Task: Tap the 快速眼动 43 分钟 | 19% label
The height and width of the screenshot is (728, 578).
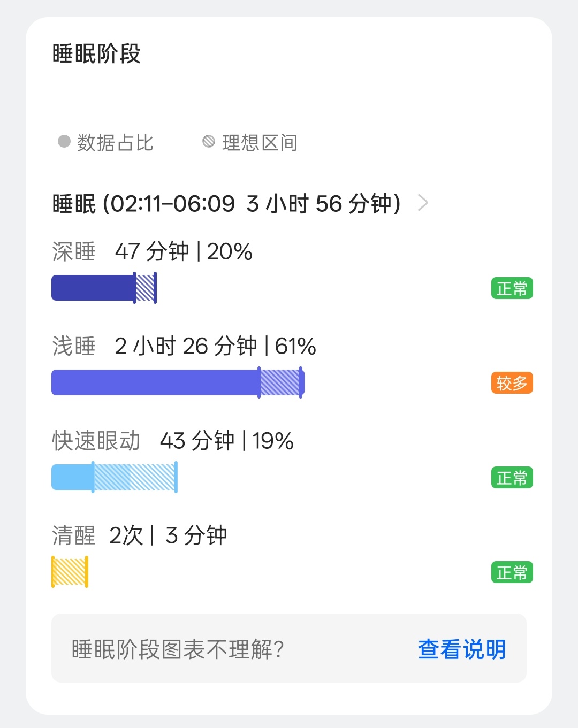Action: pos(173,441)
